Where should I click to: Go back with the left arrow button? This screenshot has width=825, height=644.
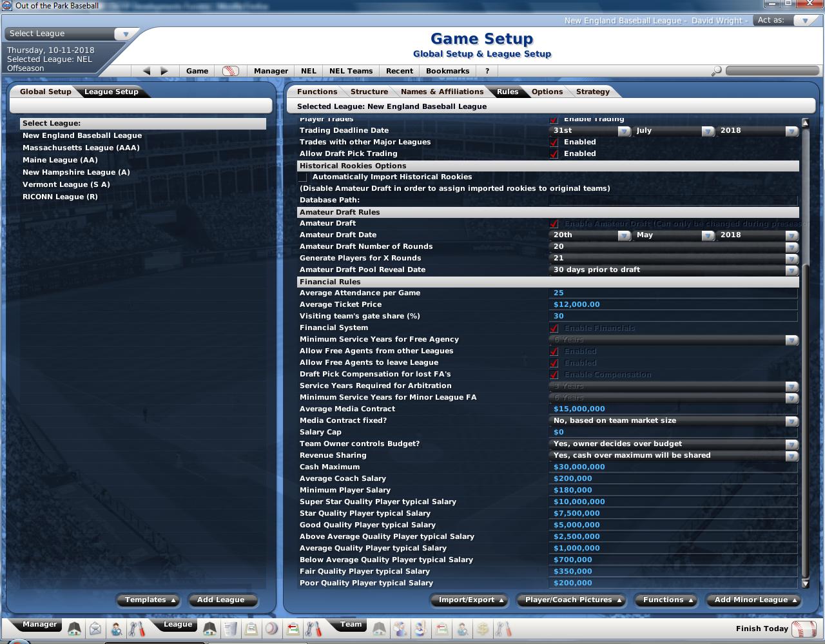pyautogui.click(x=146, y=71)
